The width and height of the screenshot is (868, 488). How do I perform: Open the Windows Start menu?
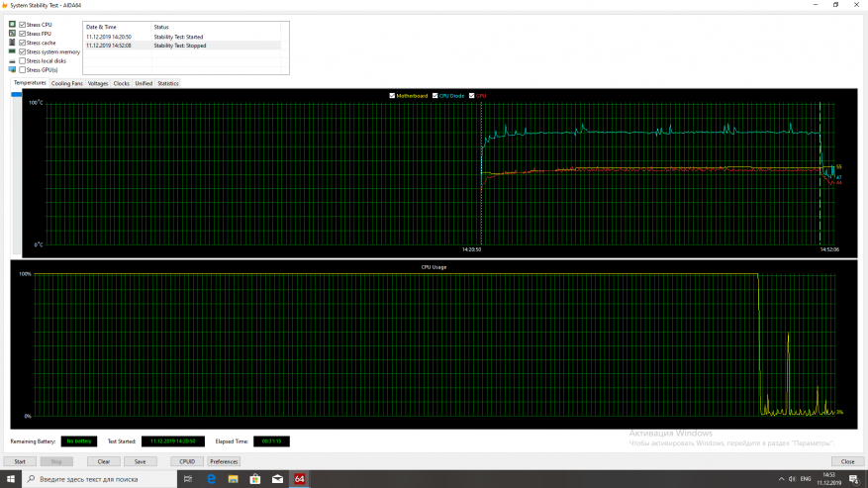(11, 479)
